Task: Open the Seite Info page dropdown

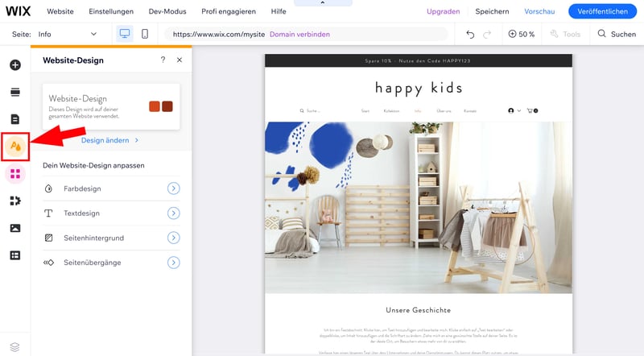Action: click(68, 34)
